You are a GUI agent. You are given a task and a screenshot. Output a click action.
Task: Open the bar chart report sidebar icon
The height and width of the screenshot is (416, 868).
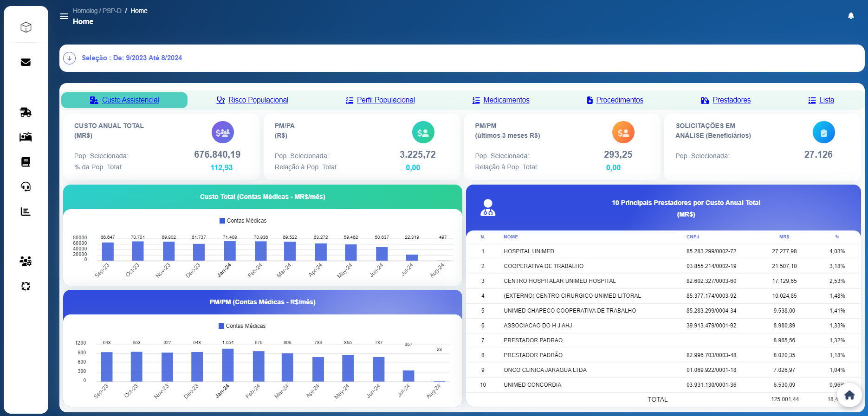tap(26, 211)
